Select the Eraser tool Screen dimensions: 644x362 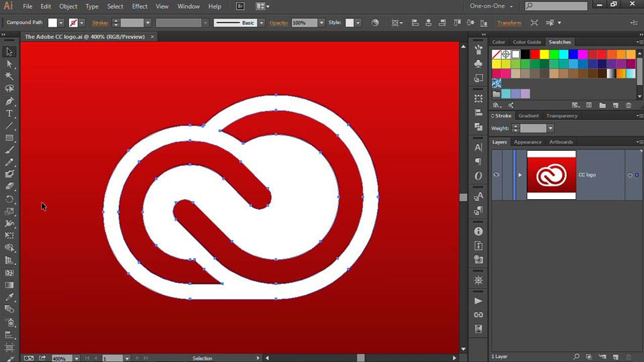[x=9, y=186]
